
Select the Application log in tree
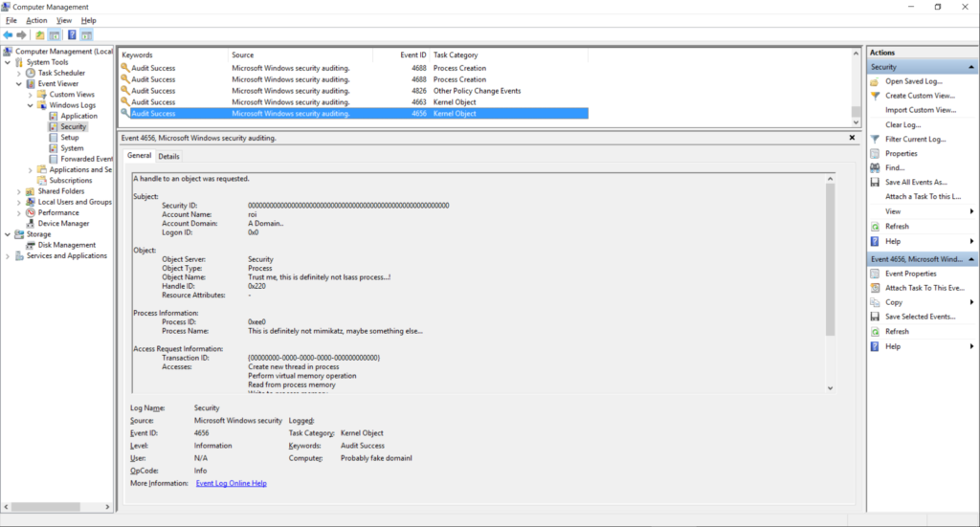click(78, 116)
